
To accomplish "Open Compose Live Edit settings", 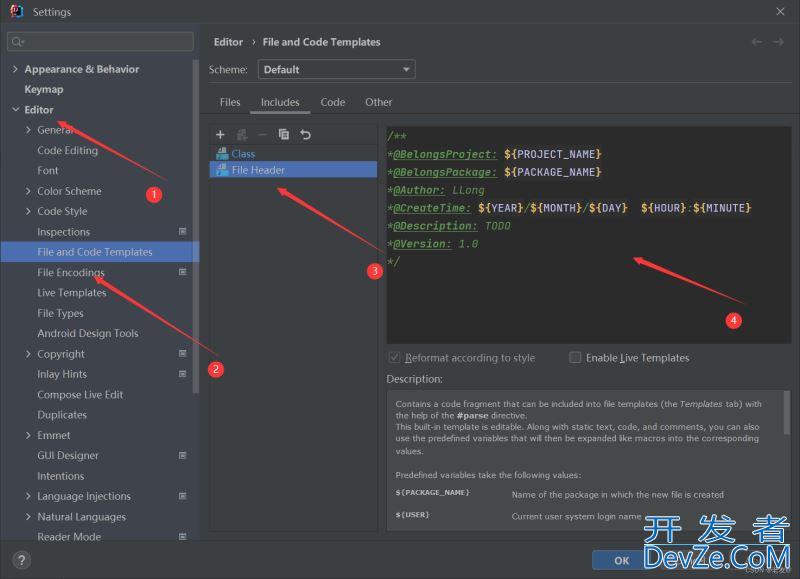I will click(x=80, y=394).
